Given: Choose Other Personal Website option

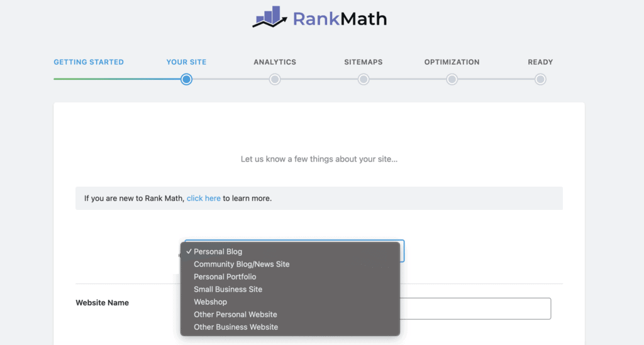Looking at the screenshot, I should (x=290, y=315).
